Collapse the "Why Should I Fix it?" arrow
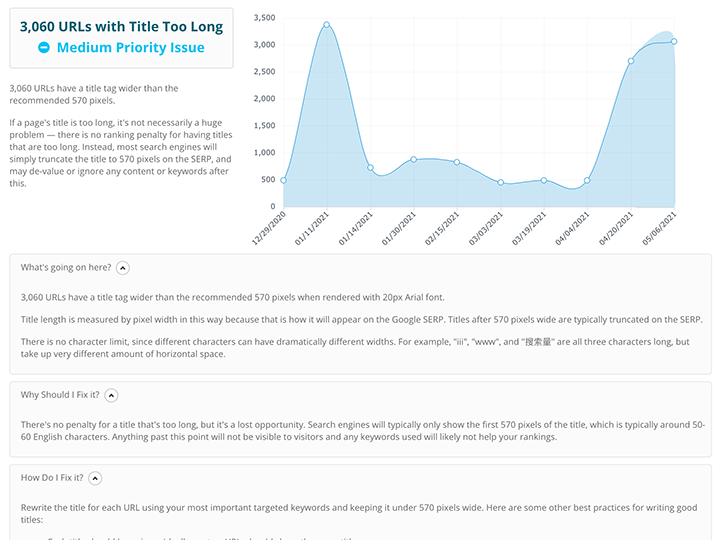The height and width of the screenshot is (540, 720). pos(111,395)
